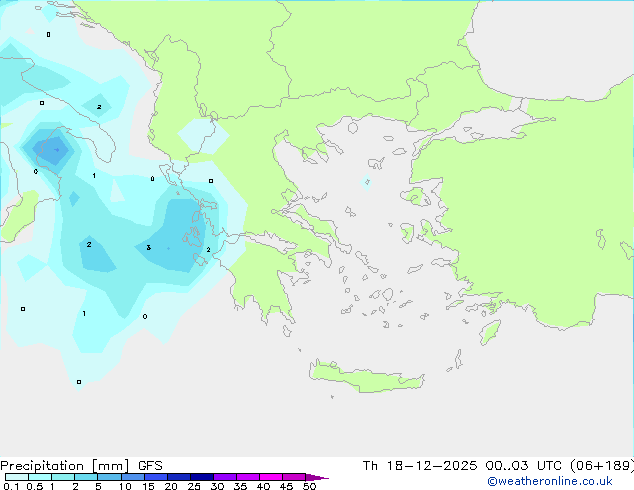Click the 'Precipitation [mm]' title text

click(x=65, y=466)
